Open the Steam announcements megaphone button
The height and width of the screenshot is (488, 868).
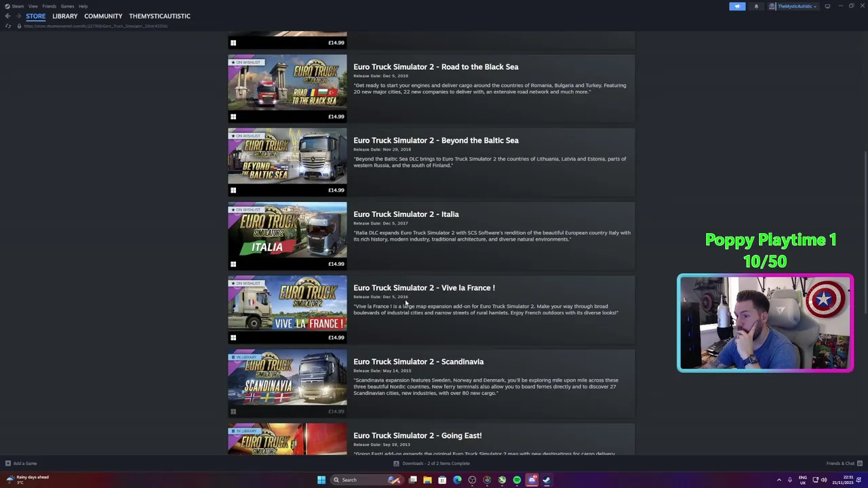coord(737,6)
